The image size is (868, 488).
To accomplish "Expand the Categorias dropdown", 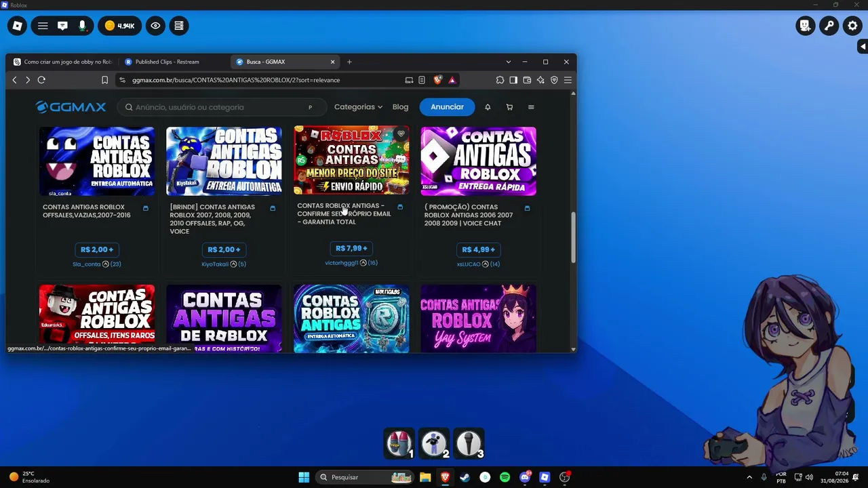I will pos(358,107).
